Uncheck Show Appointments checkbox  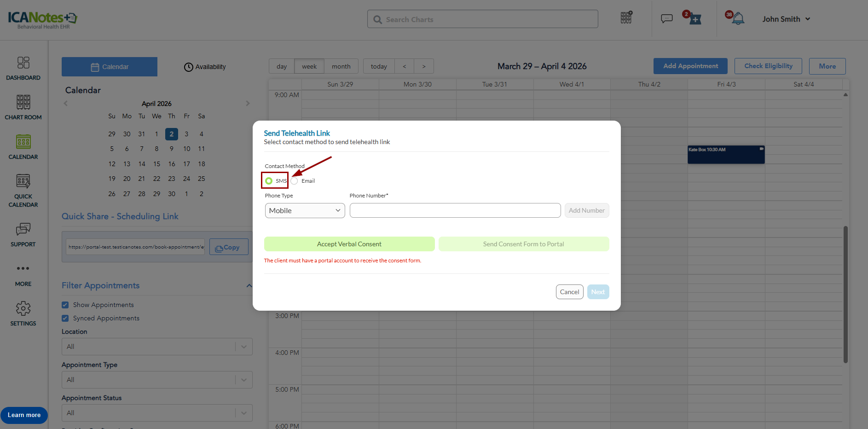pos(65,305)
